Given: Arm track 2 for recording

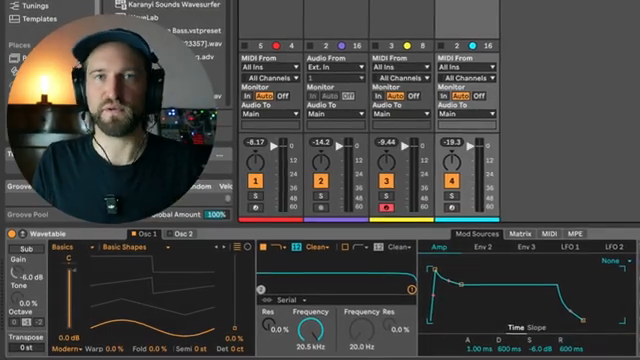Looking at the screenshot, I should coord(321,208).
